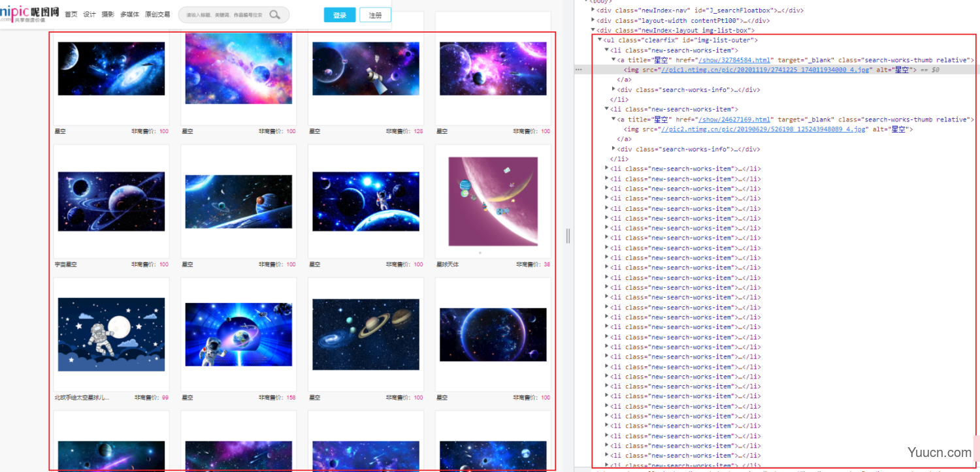Image resolution: width=980 pixels, height=472 pixels.
Task: Click the nipic 昵图网 logo
Action: tap(30, 13)
